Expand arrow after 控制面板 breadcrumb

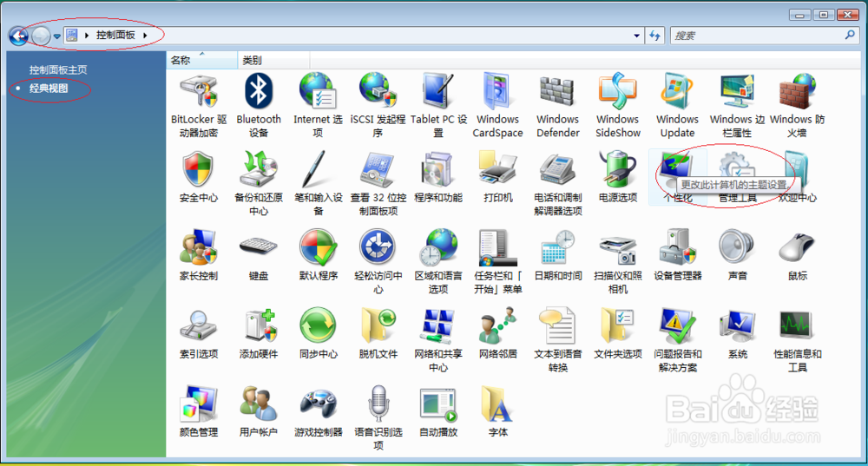coord(146,36)
